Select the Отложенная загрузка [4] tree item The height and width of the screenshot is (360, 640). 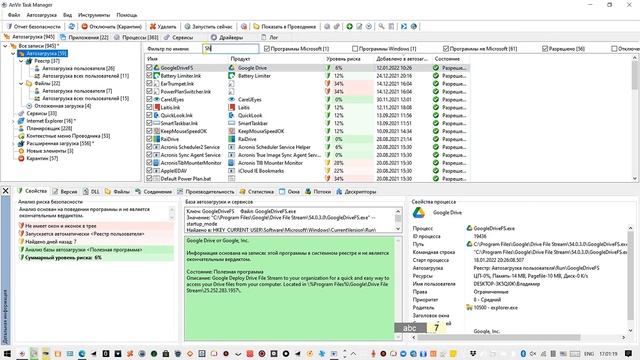(x=62, y=106)
